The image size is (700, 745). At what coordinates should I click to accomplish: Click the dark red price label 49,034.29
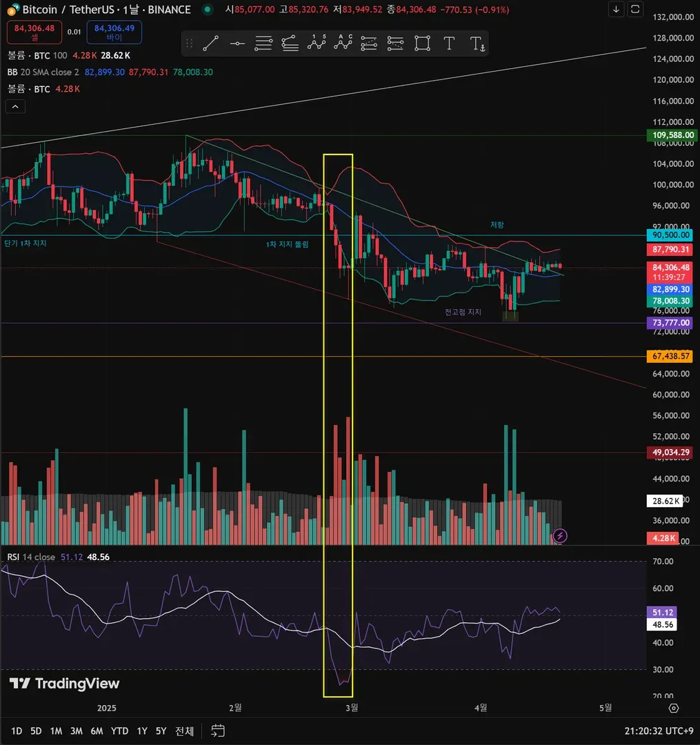coord(670,453)
